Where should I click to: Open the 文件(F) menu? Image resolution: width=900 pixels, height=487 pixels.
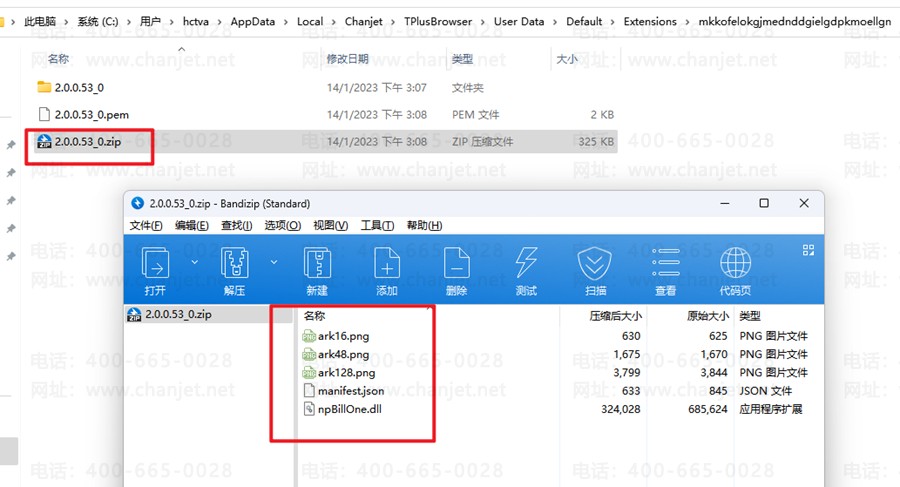click(146, 225)
